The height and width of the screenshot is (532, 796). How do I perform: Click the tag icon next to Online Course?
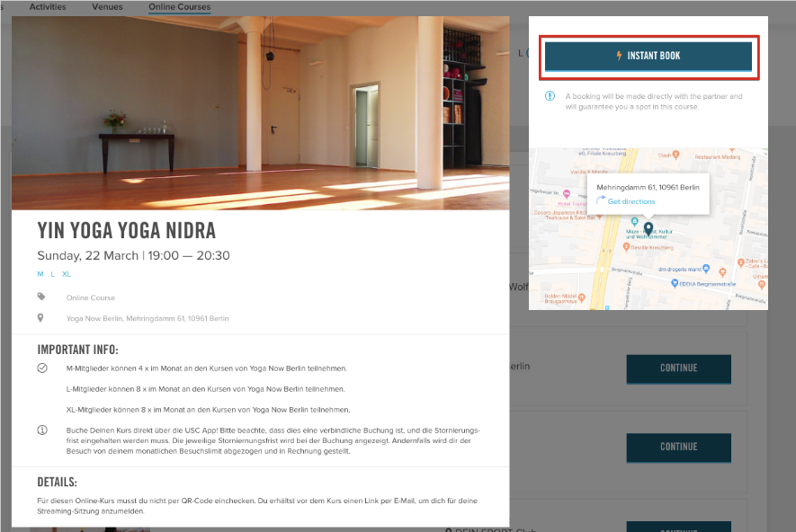(41, 297)
